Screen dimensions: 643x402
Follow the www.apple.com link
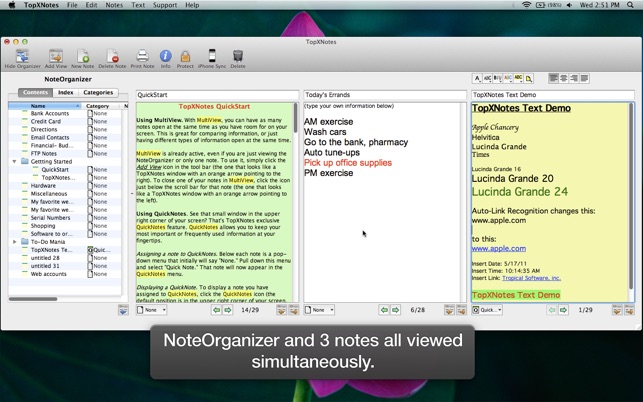[498, 249]
